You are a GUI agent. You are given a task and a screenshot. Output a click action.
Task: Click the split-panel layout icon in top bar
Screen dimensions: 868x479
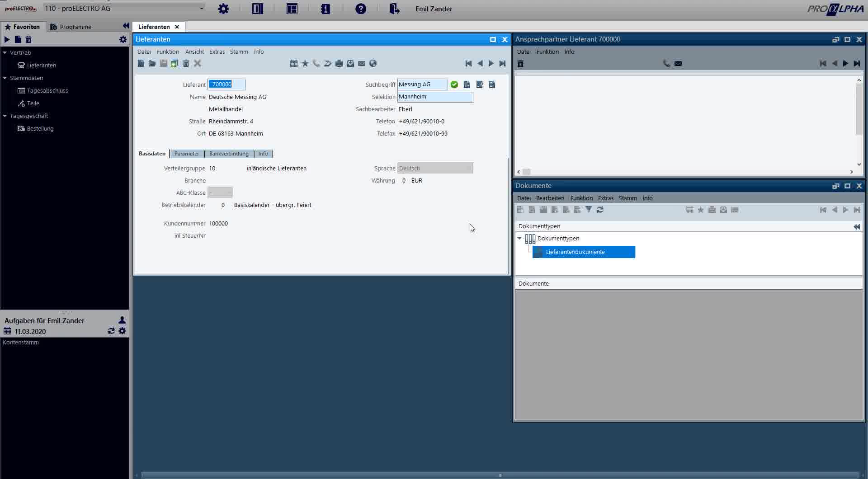pyautogui.click(x=258, y=9)
